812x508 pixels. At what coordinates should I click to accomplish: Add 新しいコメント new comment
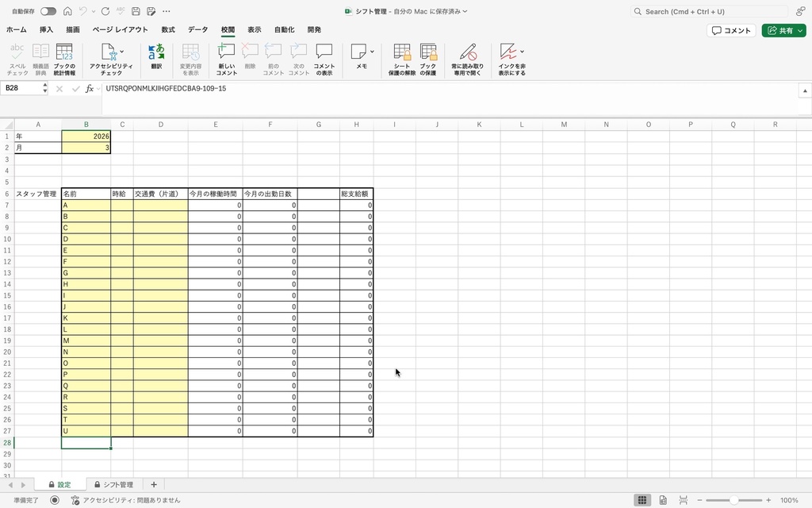pyautogui.click(x=226, y=59)
